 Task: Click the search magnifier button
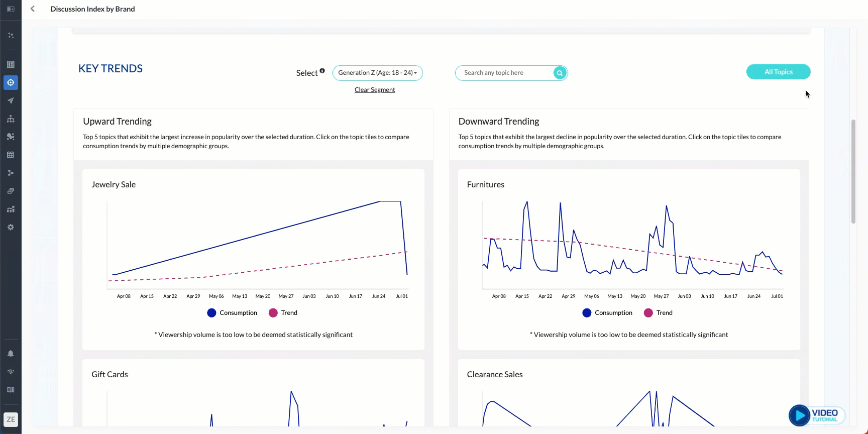(560, 73)
